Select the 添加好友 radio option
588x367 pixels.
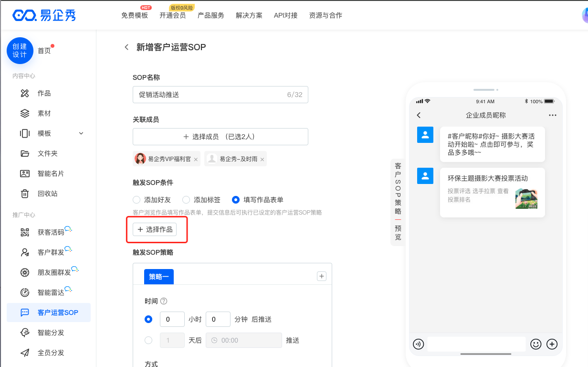pos(136,200)
